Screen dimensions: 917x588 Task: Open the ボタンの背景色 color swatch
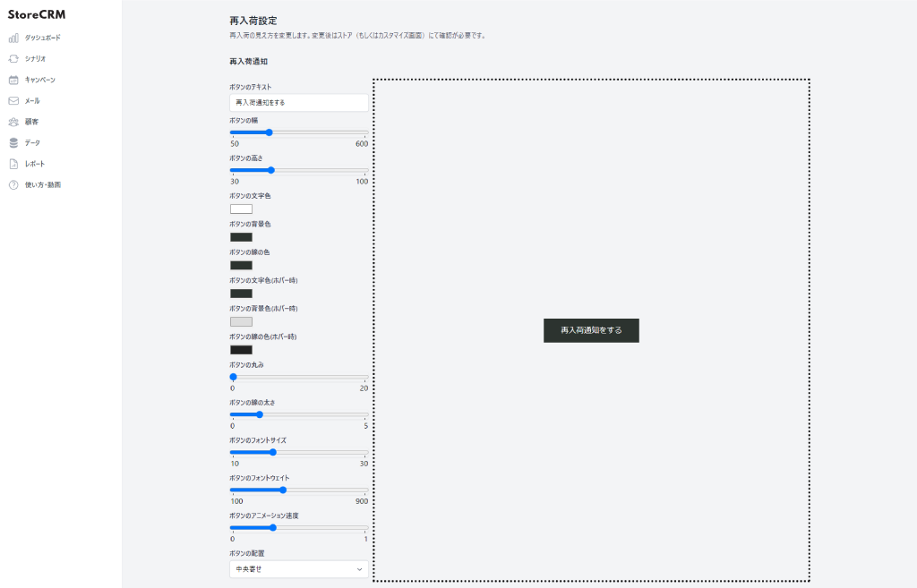241,237
